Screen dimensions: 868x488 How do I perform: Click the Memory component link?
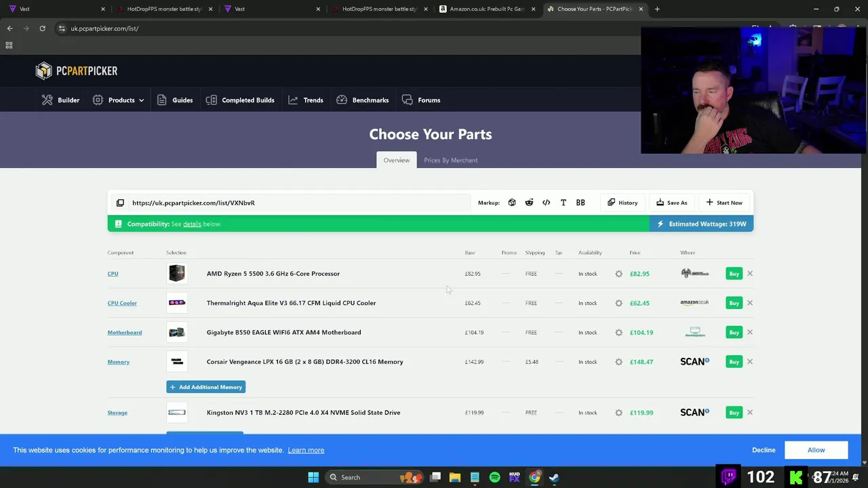tap(118, 362)
